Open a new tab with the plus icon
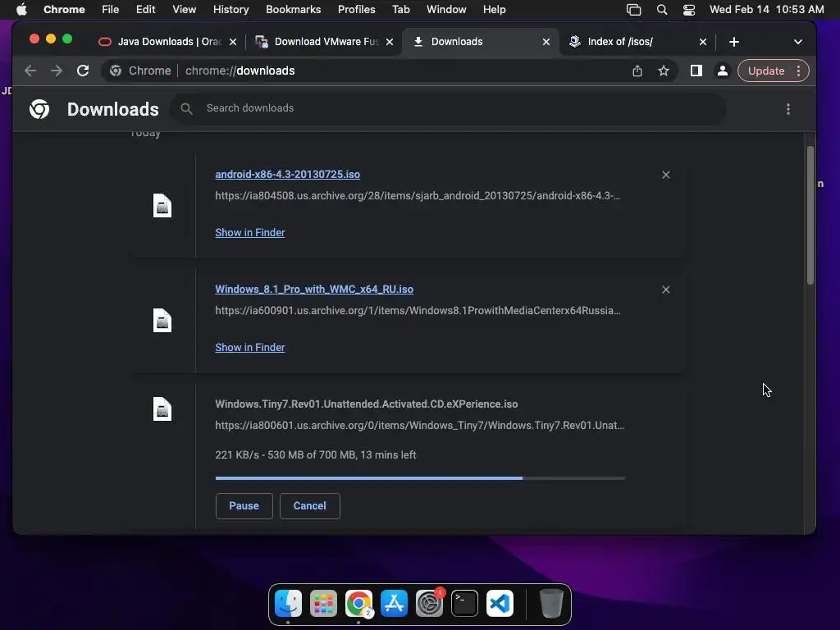The width and height of the screenshot is (840, 630). pos(734,42)
